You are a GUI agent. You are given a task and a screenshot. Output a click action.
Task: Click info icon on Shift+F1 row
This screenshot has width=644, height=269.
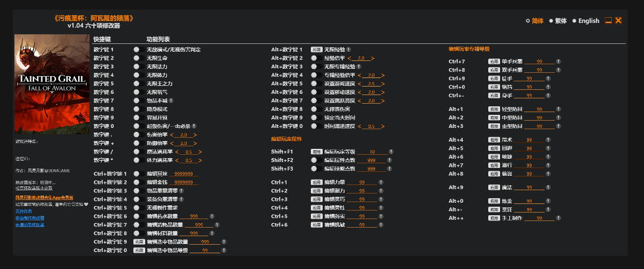tap(392, 152)
